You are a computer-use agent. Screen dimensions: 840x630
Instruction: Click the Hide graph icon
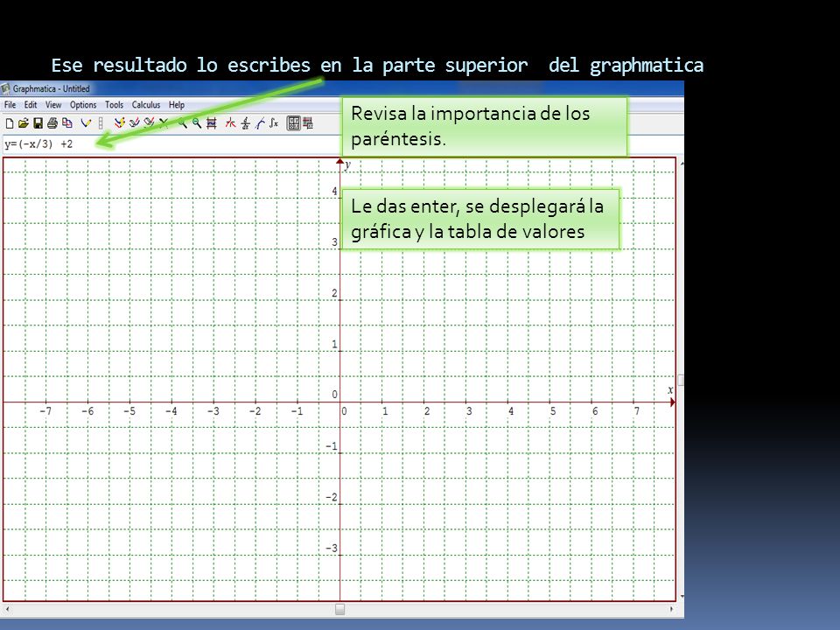[135, 123]
